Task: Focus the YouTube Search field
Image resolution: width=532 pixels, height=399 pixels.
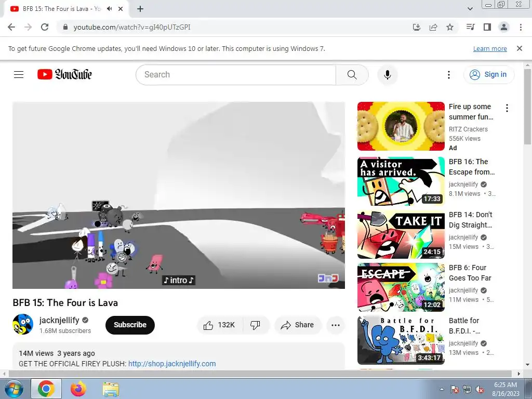Action: click(236, 75)
